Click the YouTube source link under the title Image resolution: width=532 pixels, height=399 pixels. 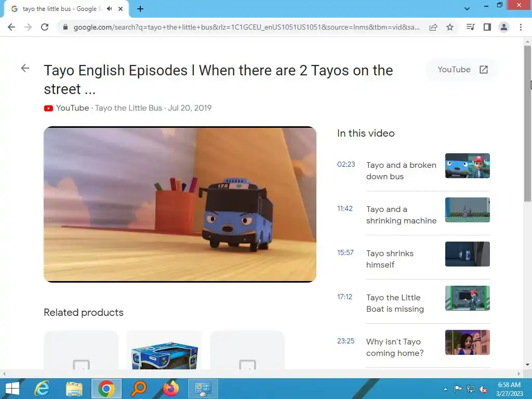tap(73, 108)
